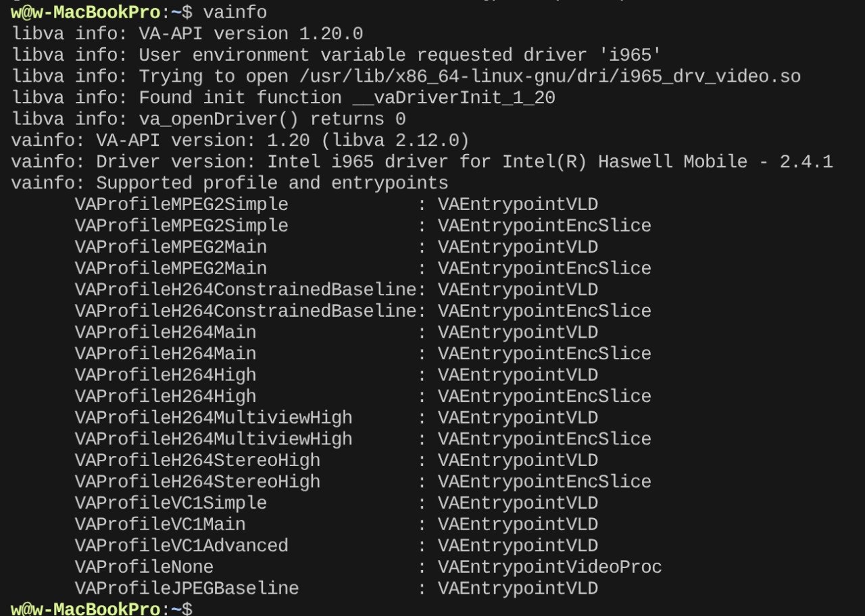
Task: Click the typed vainfo command on the first prompt
Action: [234, 12]
